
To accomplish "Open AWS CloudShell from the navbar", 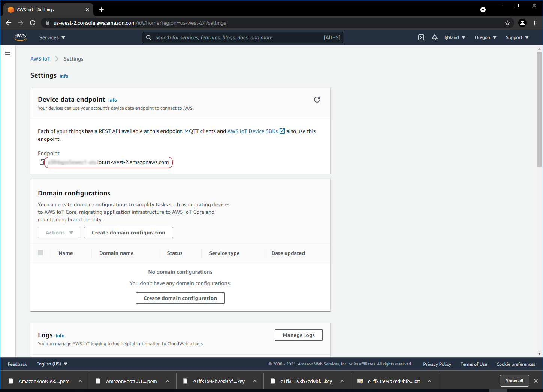I will 421,37.
